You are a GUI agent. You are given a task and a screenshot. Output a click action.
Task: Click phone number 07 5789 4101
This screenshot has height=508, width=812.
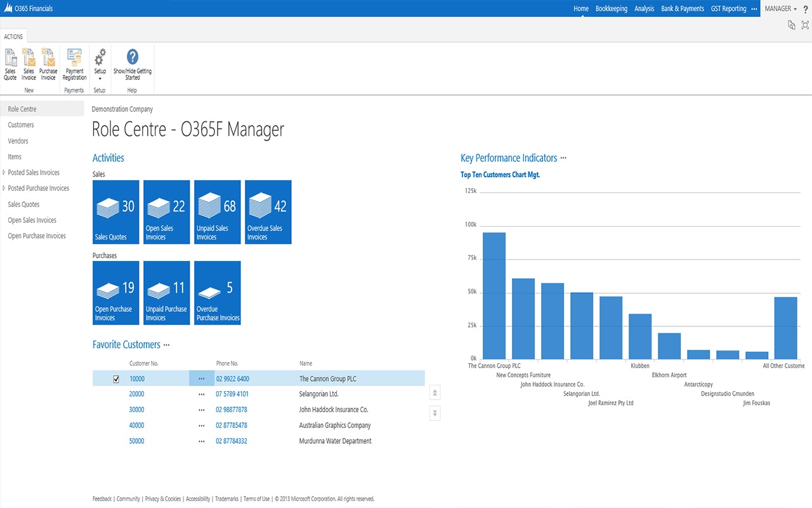tap(232, 394)
